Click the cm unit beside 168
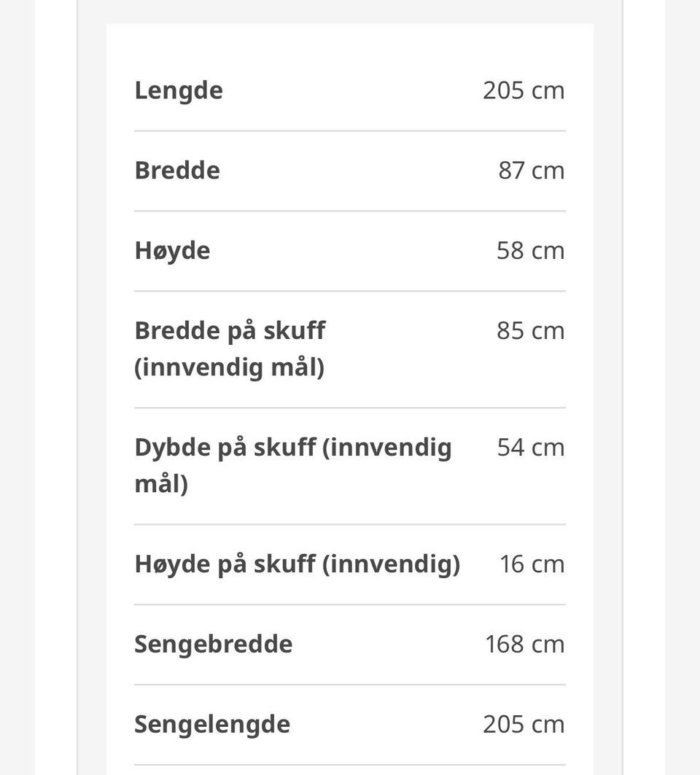 pos(548,645)
